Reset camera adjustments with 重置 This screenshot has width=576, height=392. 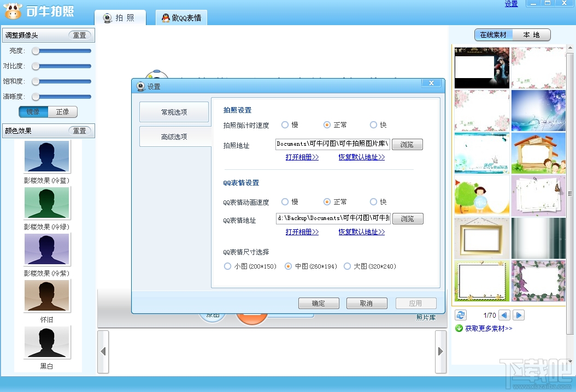(x=79, y=35)
